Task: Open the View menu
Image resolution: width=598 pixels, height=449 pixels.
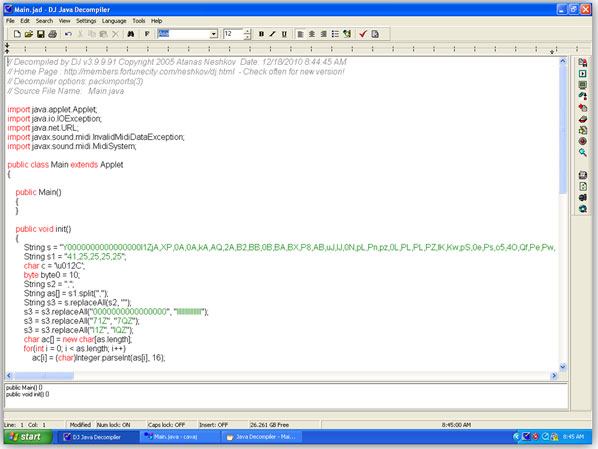Action: (x=64, y=21)
